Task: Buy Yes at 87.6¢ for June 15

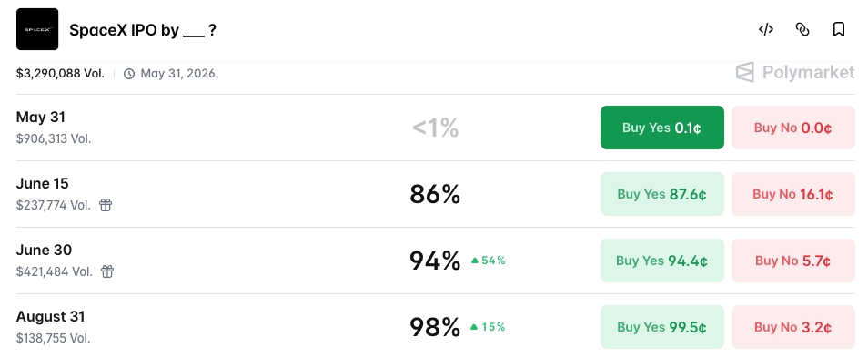Action: 662,194
